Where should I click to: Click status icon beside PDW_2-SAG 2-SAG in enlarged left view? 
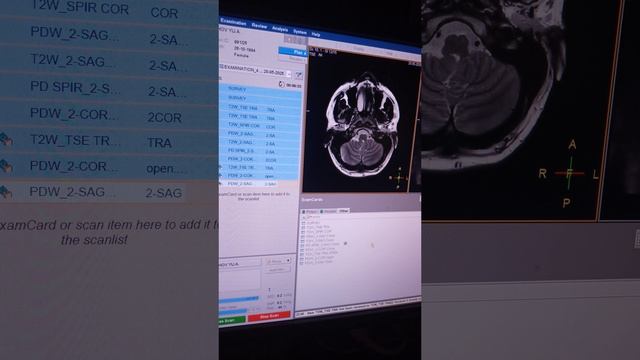point(6,192)
